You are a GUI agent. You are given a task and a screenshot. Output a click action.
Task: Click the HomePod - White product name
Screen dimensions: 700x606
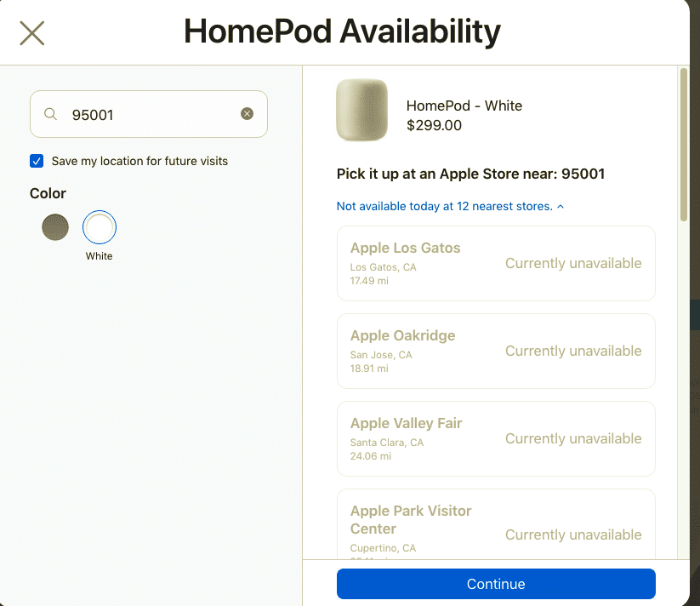coord(464,106)
